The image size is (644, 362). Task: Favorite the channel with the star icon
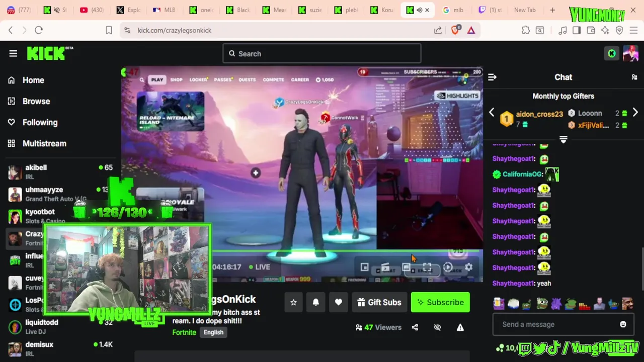click(293, 302)
